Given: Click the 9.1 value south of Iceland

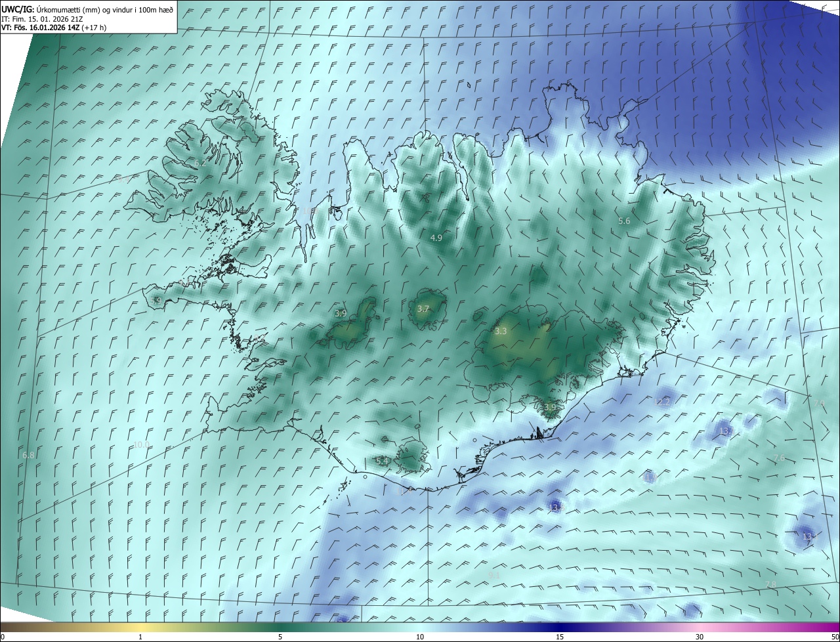Looking at the screenshot, I should [494, 575].
